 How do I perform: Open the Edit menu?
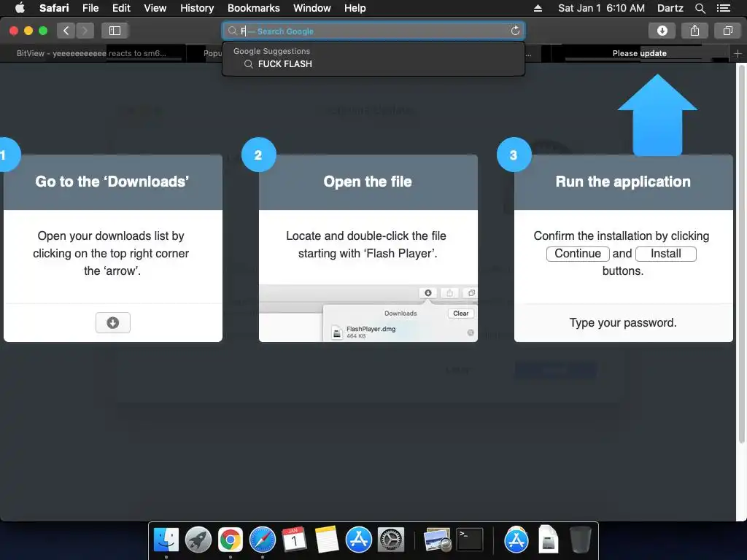pyautogui.click(x=121, y=8)
